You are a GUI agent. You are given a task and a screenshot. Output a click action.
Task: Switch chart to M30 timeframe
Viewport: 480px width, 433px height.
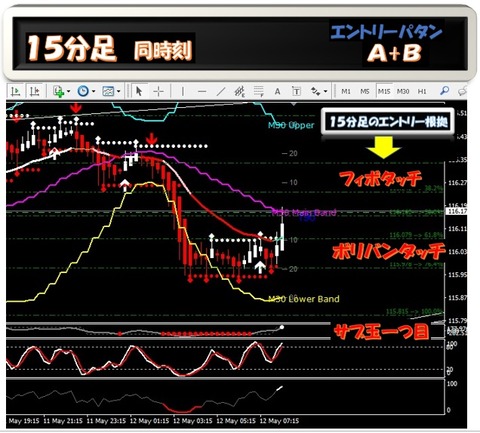click(x=403, y=91)
